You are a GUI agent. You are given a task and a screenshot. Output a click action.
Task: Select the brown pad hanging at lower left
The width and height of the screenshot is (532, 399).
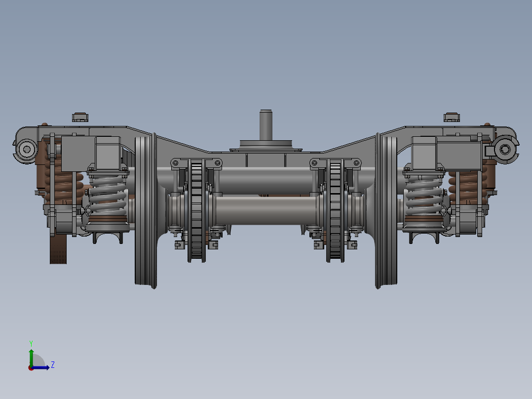click(58, 249)
